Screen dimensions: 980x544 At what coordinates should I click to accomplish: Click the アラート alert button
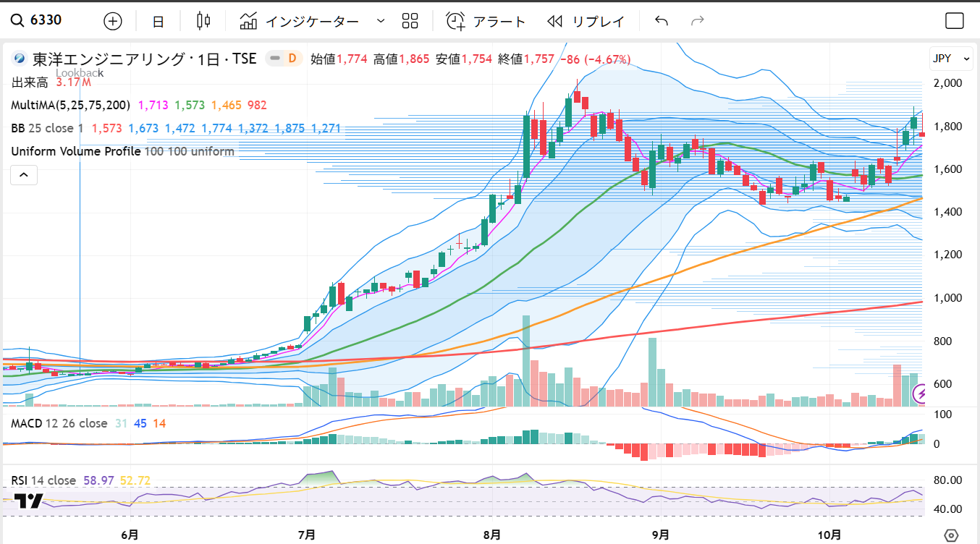(486, 21)
